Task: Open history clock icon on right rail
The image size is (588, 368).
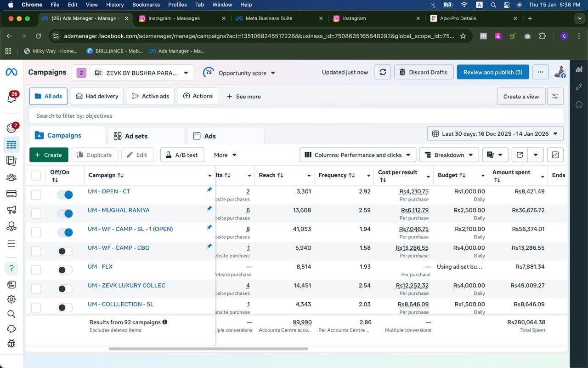Action: [x=579, y=104]
